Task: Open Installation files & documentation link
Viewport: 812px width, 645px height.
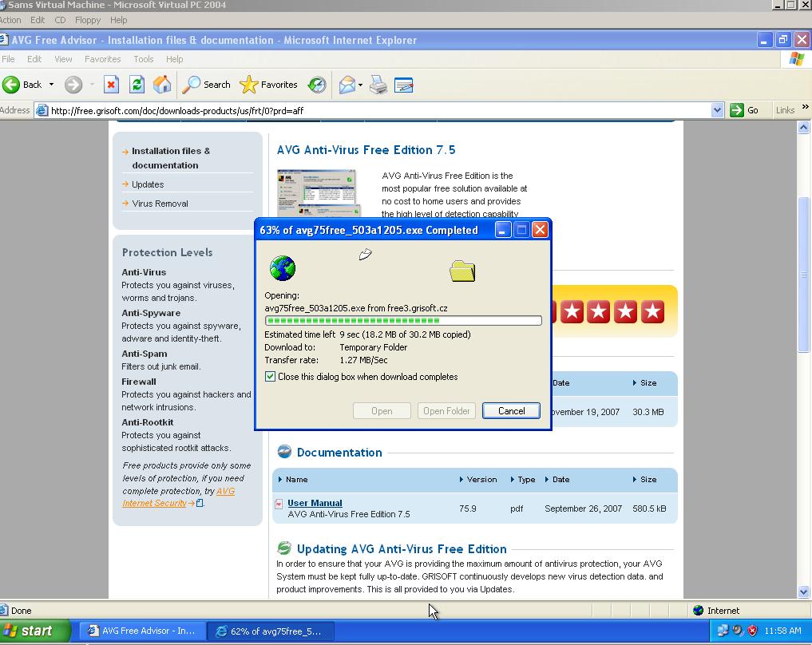Action: coord(170,158)
